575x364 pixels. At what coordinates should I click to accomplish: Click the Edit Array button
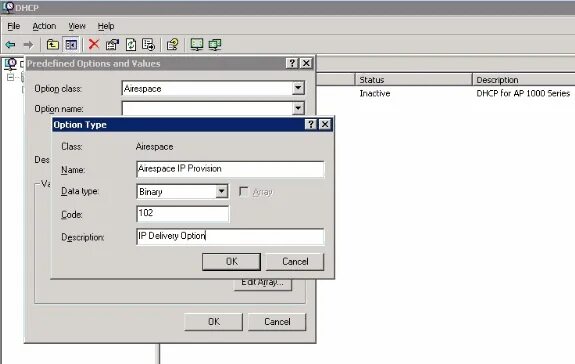tap(263, 284)
